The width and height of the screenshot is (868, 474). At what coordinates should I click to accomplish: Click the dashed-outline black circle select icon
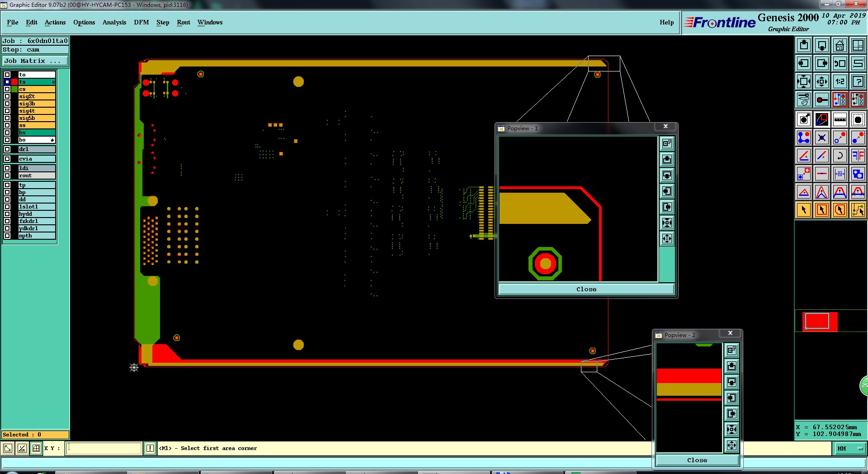[x=858, y=119]
